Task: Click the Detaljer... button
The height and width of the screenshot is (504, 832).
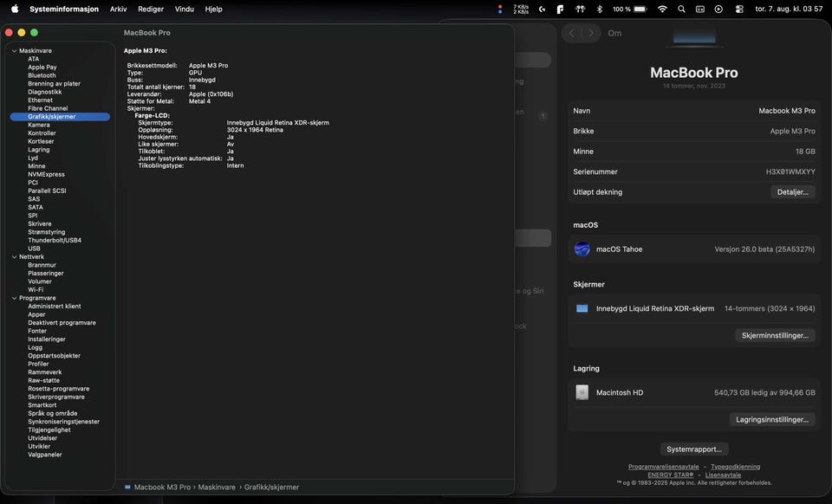Action: (x=793, y=192)
